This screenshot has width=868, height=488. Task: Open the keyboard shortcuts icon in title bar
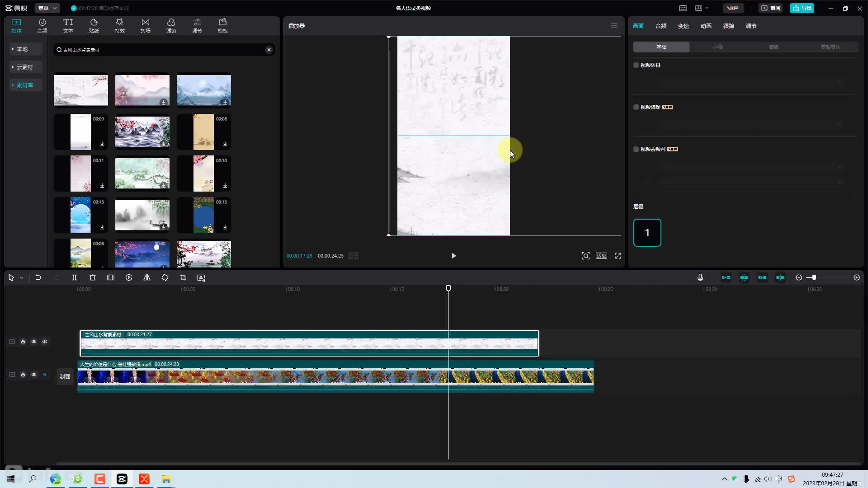coord(683,8)
